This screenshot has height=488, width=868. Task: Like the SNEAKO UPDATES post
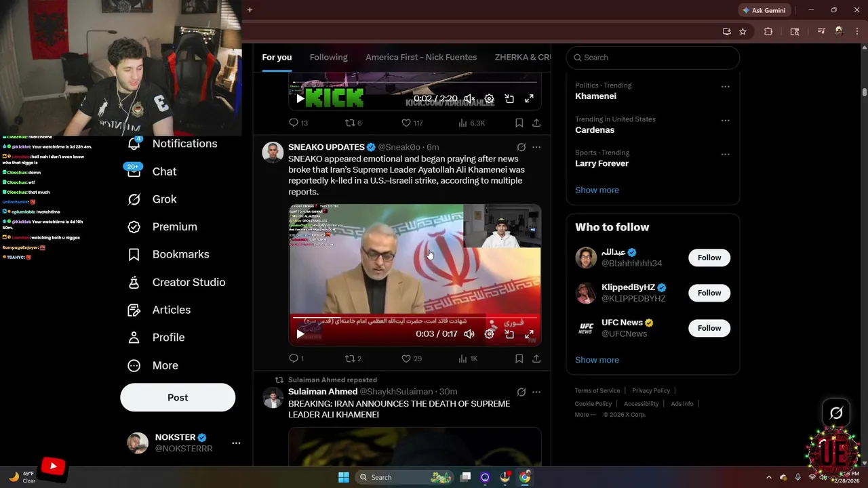tap(406, 359)
